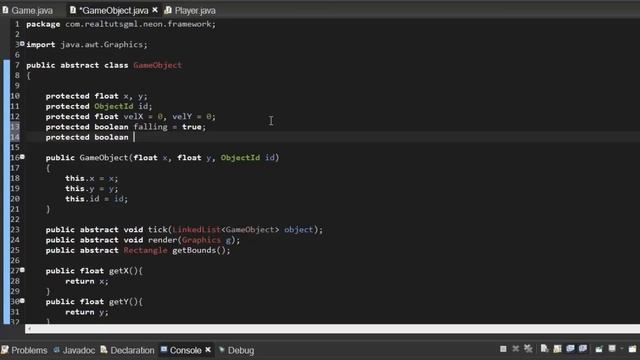
Task: Click the 'Rectangle' return type
Action: coord(145,250)
